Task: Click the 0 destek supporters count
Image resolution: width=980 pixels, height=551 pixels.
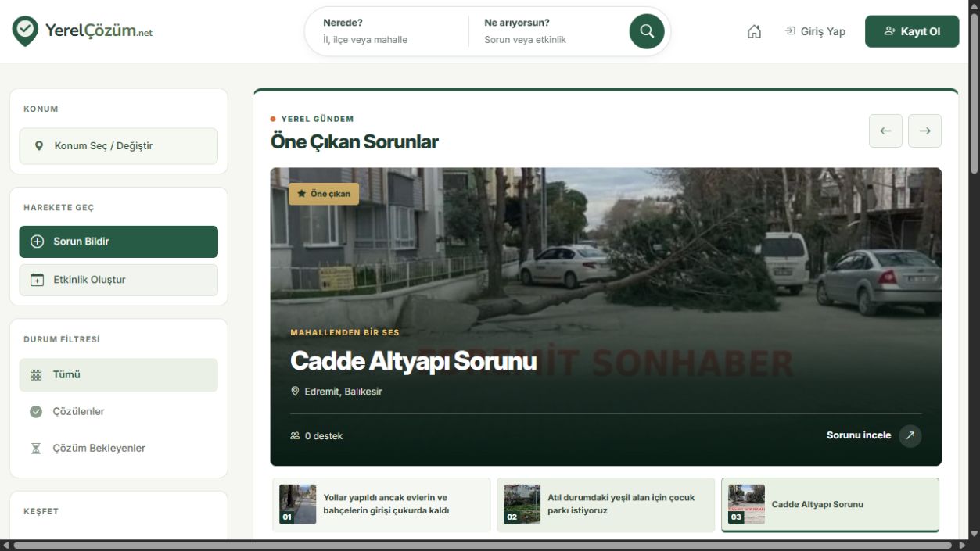Action: 316,436
